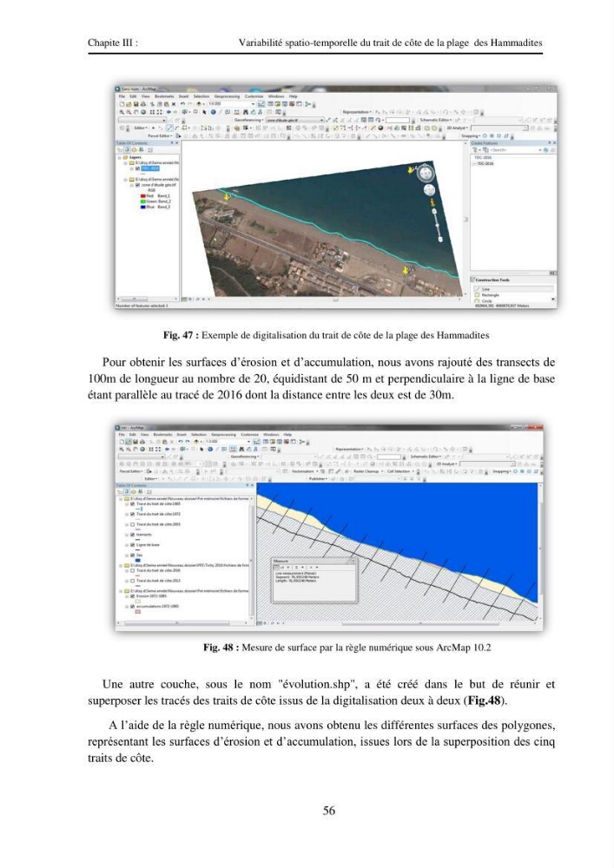Click compass navigation ring on Fig. 47 map
This screenshot has height=868, width=614.
426,174
